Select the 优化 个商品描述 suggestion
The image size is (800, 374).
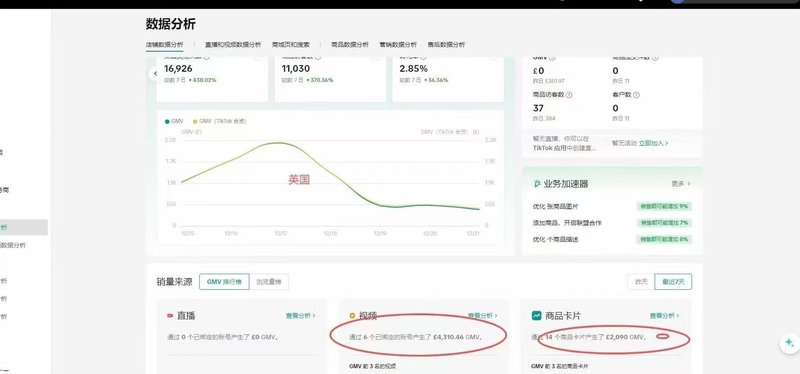(x=555, y=239)
